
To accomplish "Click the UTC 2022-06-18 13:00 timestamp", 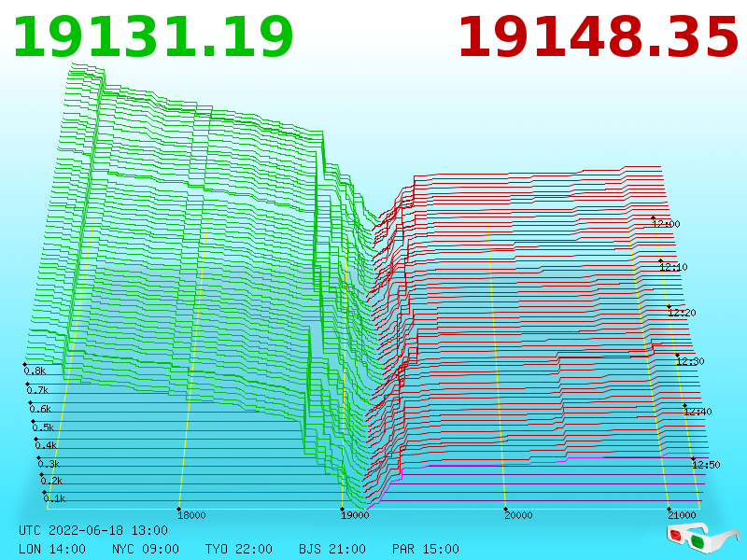I will tap(93, 530).
